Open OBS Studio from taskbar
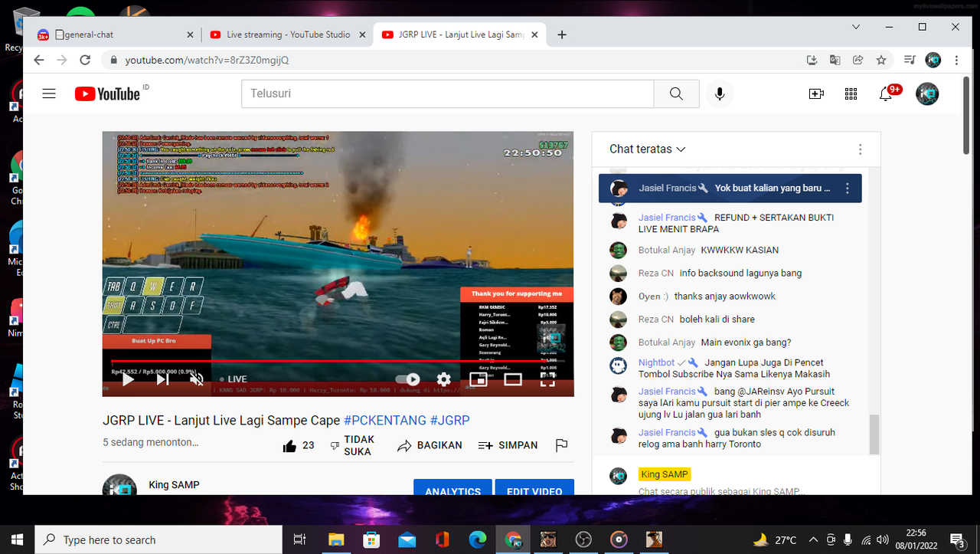 583,539
